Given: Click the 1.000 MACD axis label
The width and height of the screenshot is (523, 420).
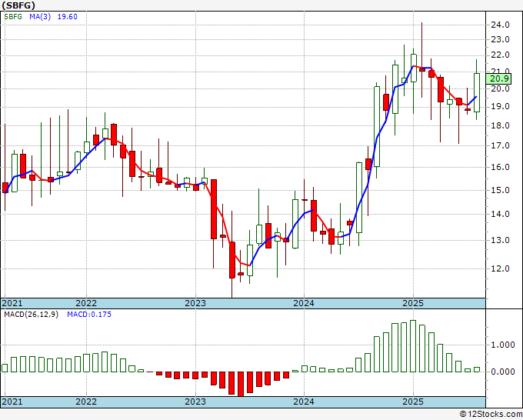Looking at the screenshot, I should (503, 345).
